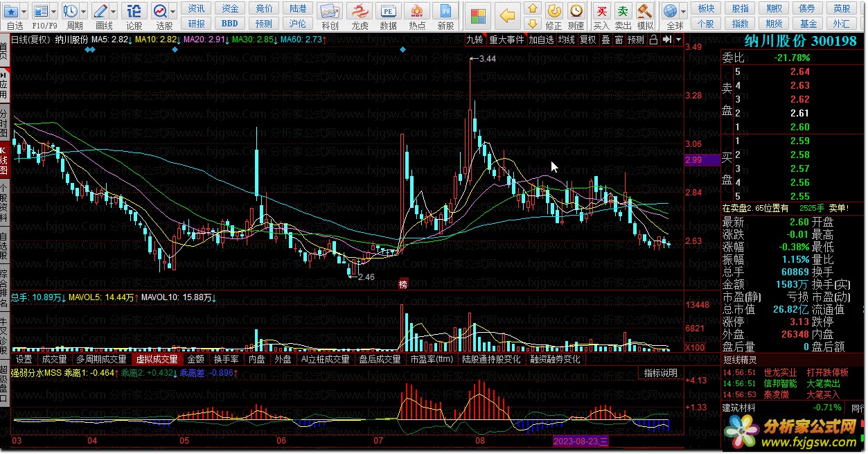Viewport: 868px width, 454px height.
Task: Click the 设置 indicator settings tab
Action: tap(24, 359)
